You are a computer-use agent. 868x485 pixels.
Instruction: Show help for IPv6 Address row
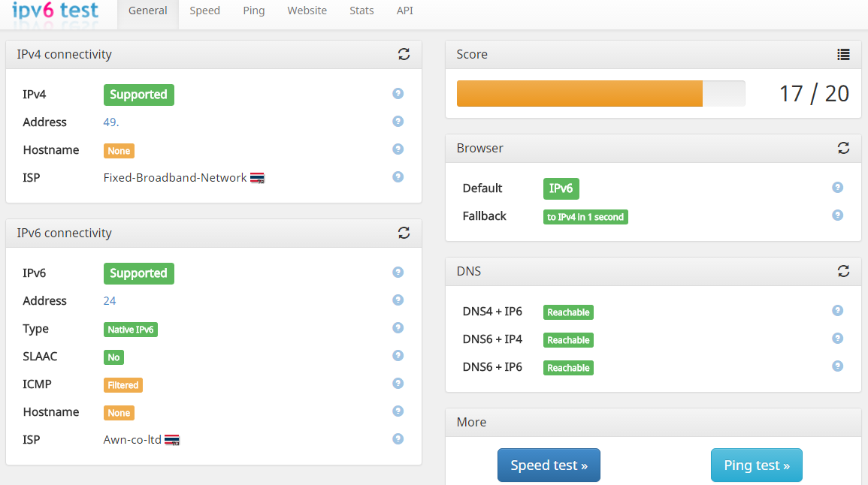pyautogui.click(x=398, y=300)
